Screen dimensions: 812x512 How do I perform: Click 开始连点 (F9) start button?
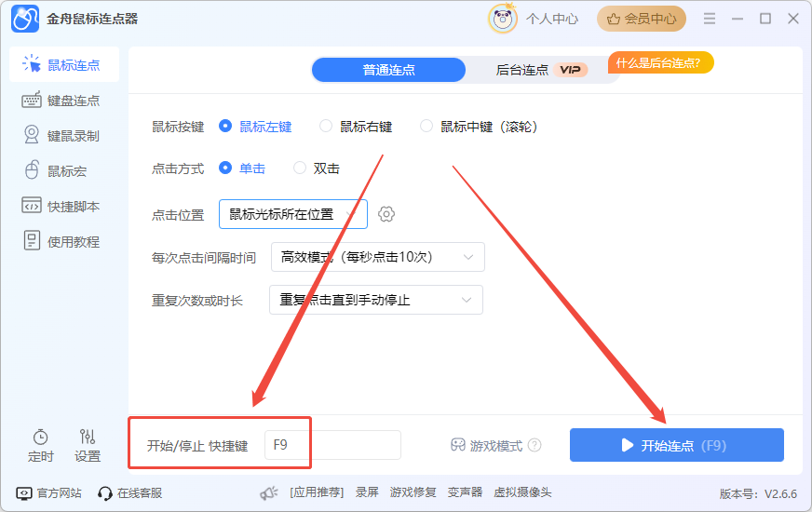(676, 445)
